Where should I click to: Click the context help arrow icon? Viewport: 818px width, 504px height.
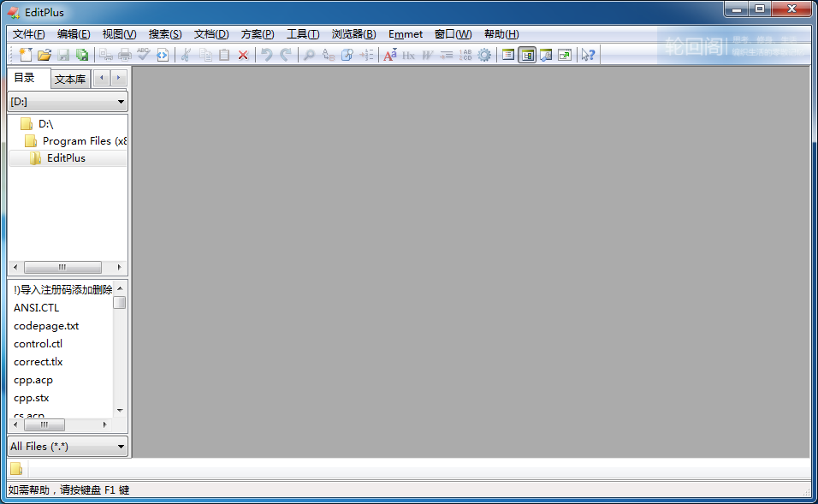click(x=588, y=55)
